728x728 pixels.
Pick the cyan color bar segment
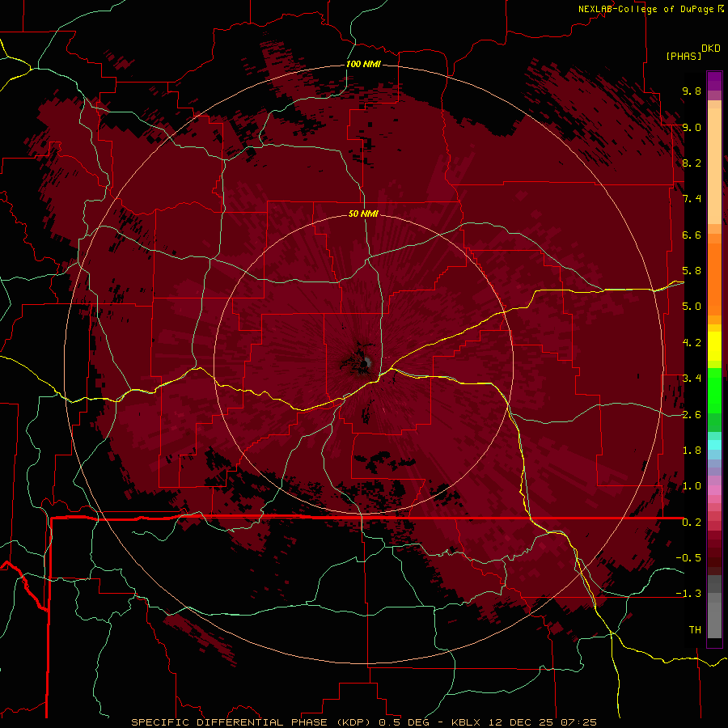(714, 445)
